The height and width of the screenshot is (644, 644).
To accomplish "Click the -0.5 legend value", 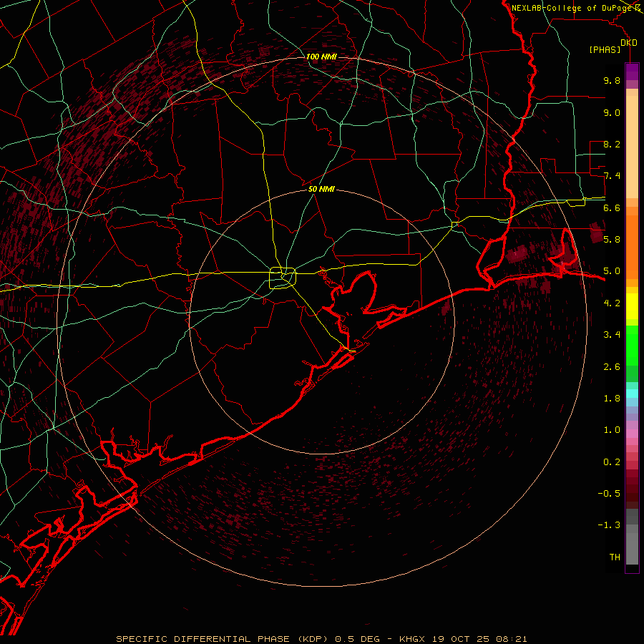I will (x=609, y=494).
